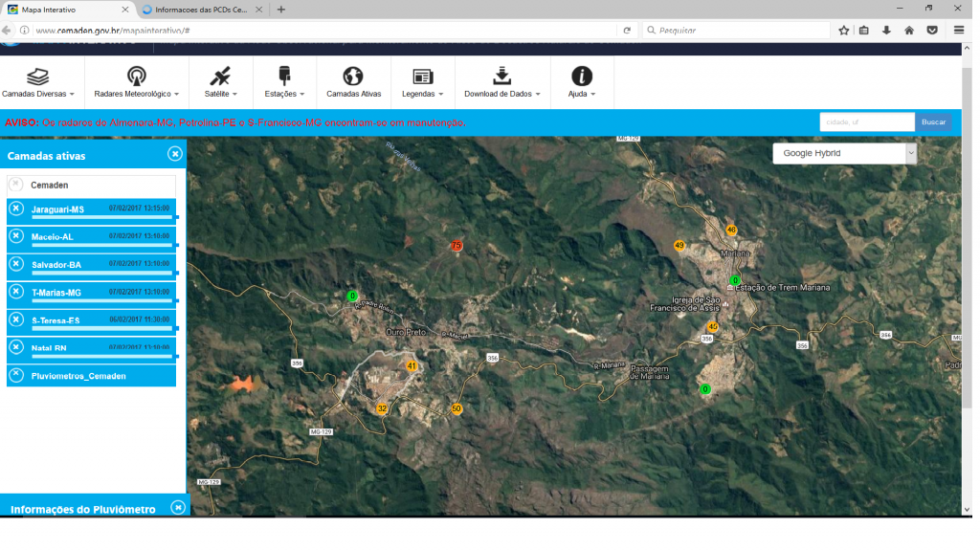Reload the page using the refresh icon

point(627,30)
